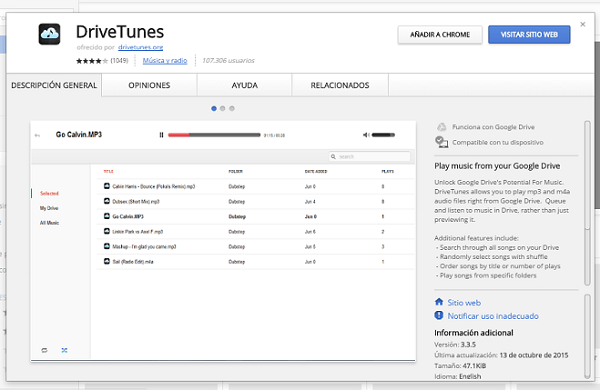This screenshot has width=600, height=390.
Task: Click the '13 de octubre de 2015' update date
Action: [534, 355]
